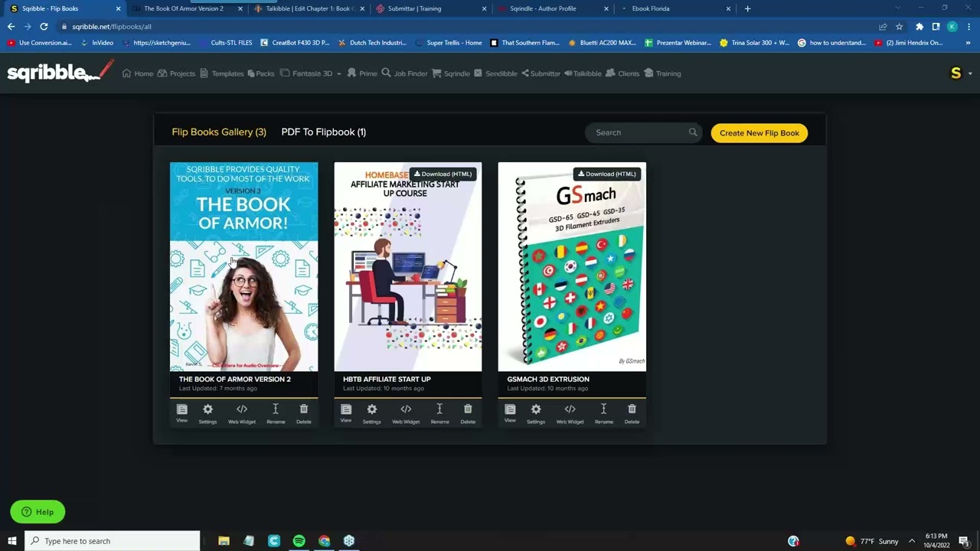Open Spotify from the taskbar
Screen dimensions: 980x551
coord(299,541)
